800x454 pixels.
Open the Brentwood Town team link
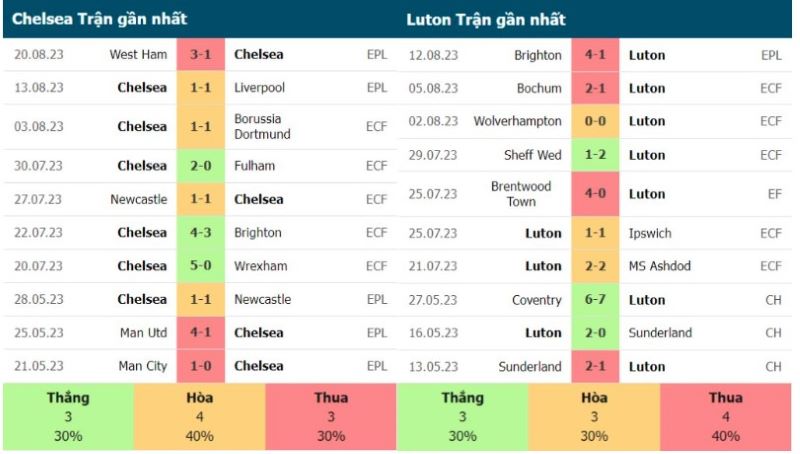click(521, 194)
